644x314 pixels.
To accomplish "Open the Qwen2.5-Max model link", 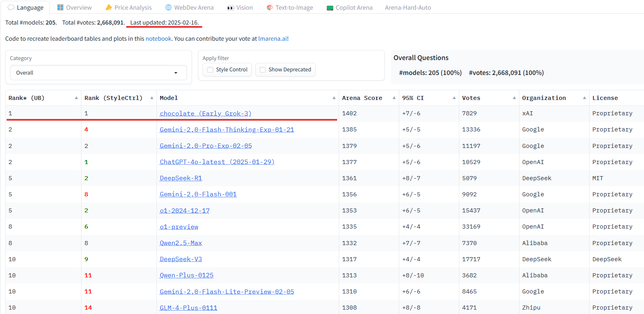I will pos(181,243).
